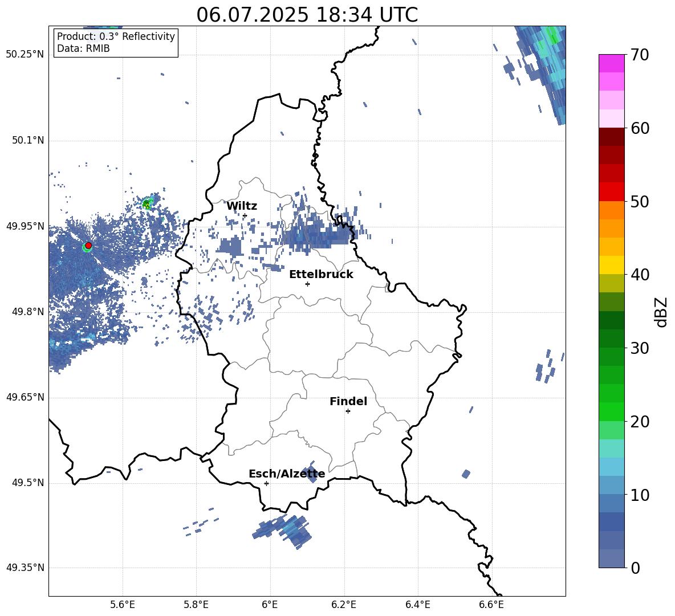This screenshot has height=616, width=675.
Task: Click the cross marker below Wiltz
Action: (x=245, y=215)
